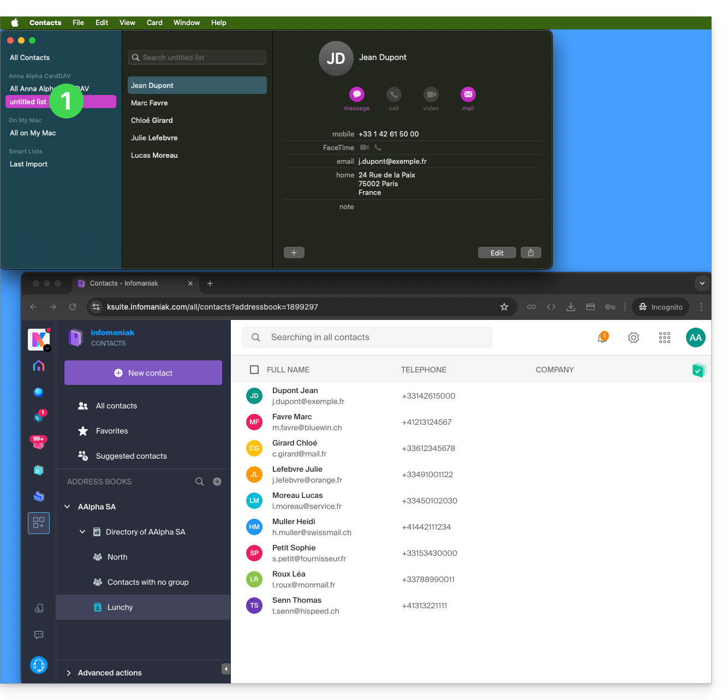
Task: Collapse Directory of AAlpha SA tree
Action: (x=82, y=532)
